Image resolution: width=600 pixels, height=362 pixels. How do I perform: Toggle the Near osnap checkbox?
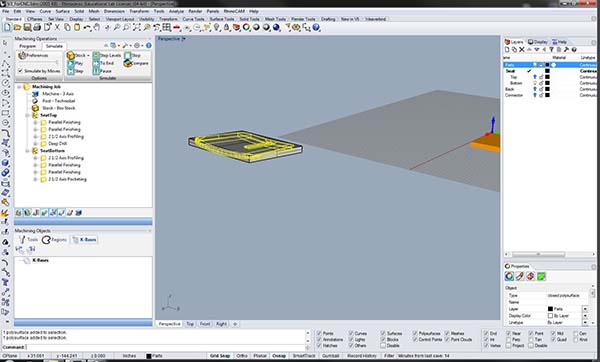coord(509,333)
